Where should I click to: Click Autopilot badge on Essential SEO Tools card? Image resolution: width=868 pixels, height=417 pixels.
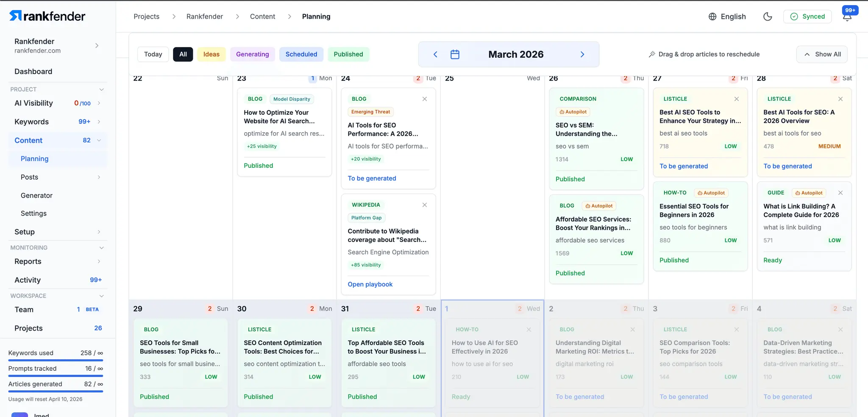tap(711, 193)
